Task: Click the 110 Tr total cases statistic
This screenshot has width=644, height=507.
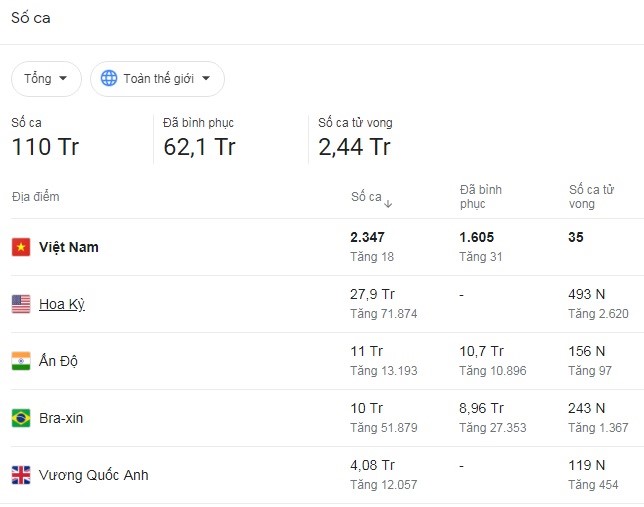Action: click(x=45, y=147)
